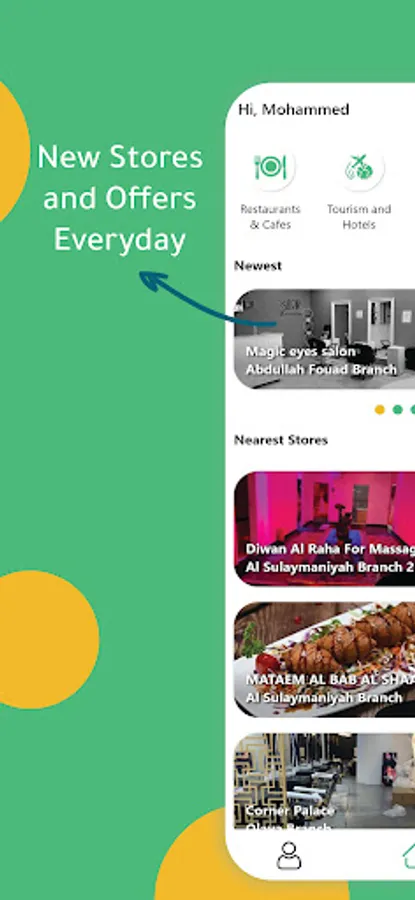Click the "Abdullah Fouad Branch" subtitle text
This screenshot has width=415, height=900.
[x=321, y=370]
